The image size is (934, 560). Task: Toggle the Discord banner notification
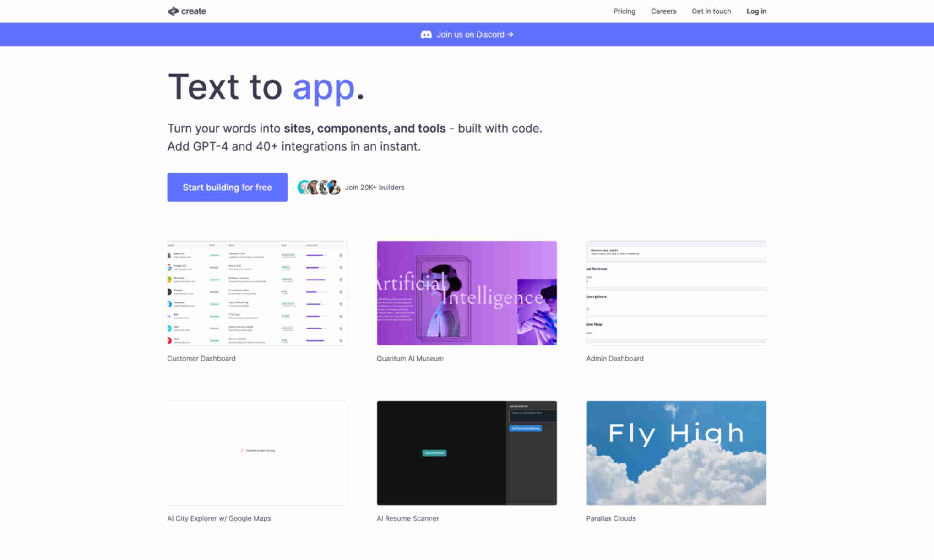(x=467, y=34)
